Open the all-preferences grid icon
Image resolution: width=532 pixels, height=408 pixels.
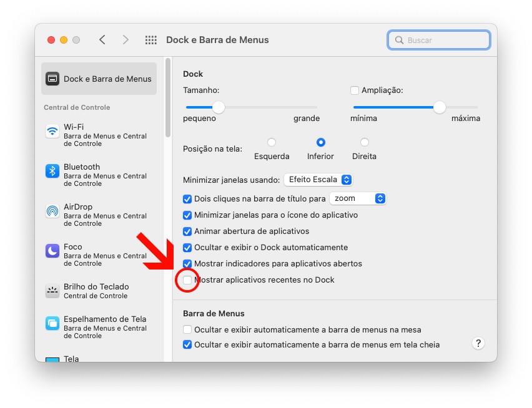151,40
